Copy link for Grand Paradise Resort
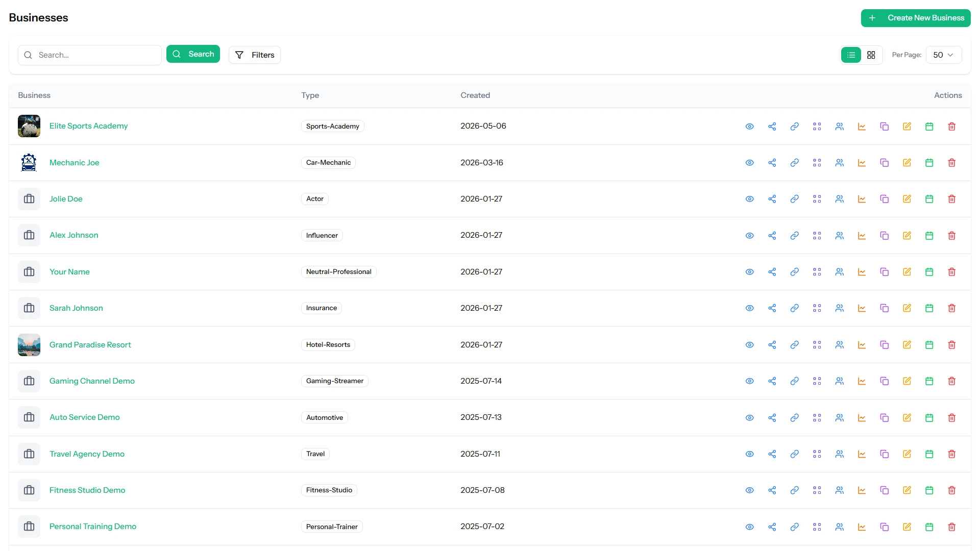This screenshot has width=980, height=551. (794, 345)
